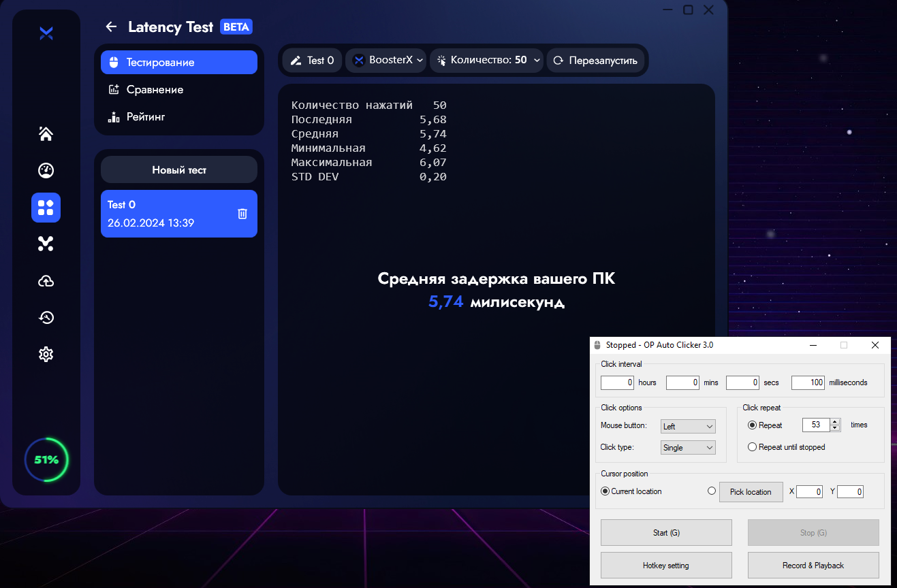Click the milliseconds field showing 100
The image size is (897, 588).
[x=808, y=382]
